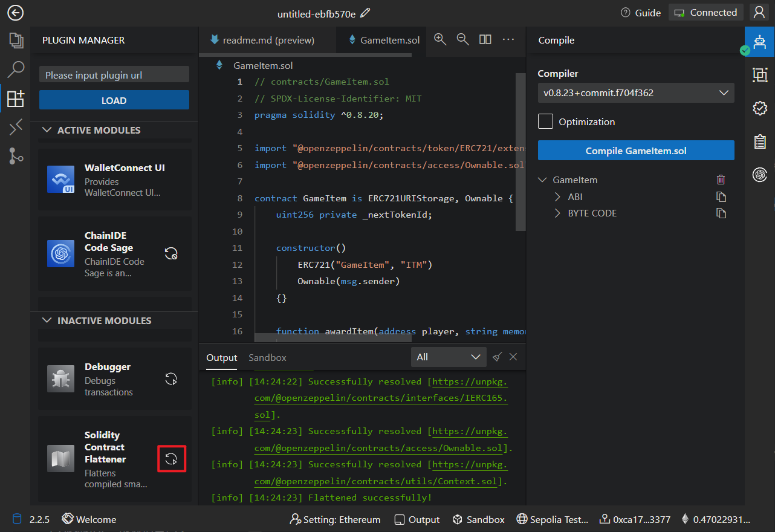
Task: Clear the output console
Action: 497,357
